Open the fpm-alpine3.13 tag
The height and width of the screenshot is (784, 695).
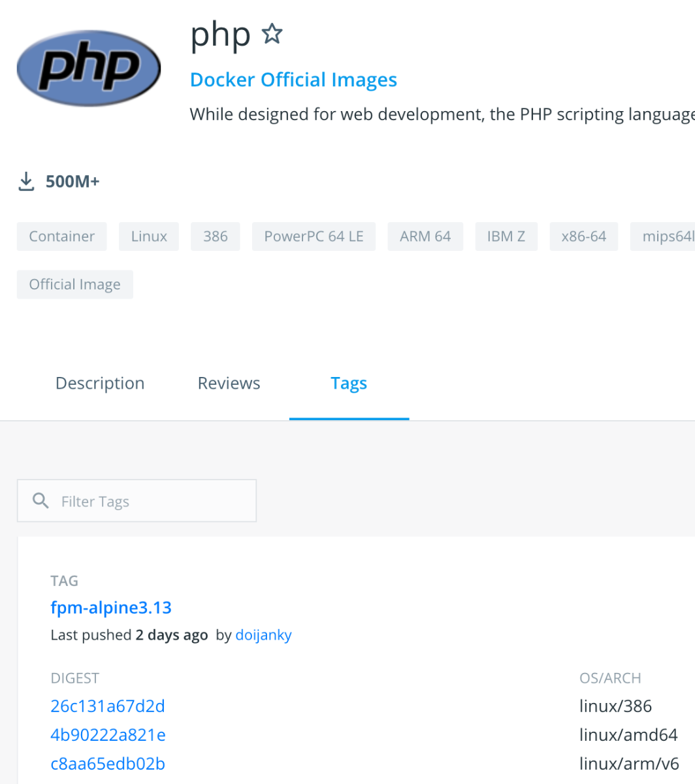[x=111, y=608]
